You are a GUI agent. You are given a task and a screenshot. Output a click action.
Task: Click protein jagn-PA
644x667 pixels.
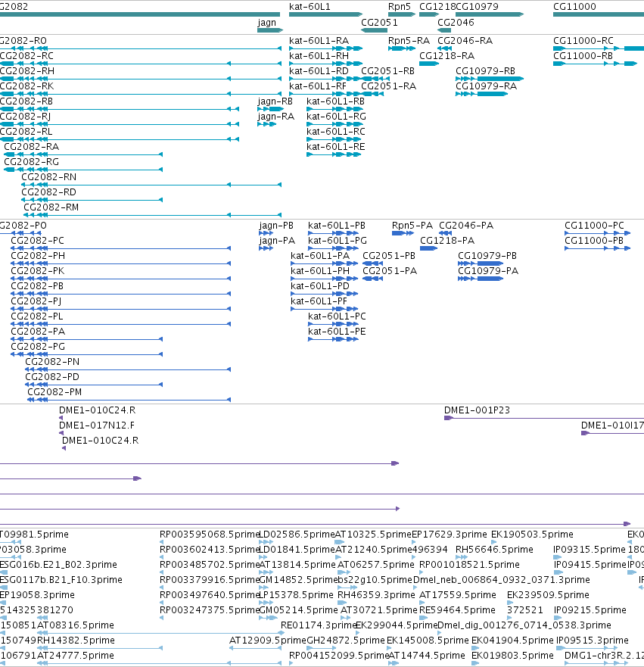pyautogui.click(x=277, y=241)
